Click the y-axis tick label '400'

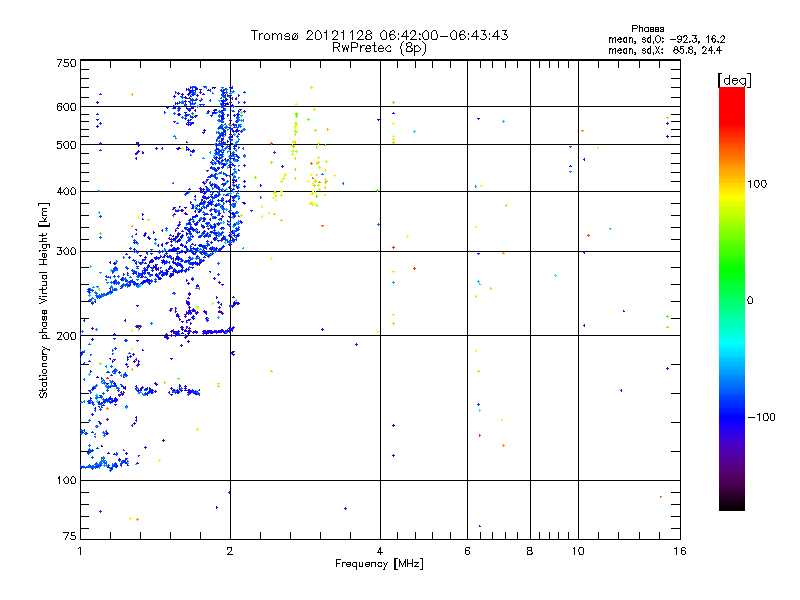tap(66, 192)
